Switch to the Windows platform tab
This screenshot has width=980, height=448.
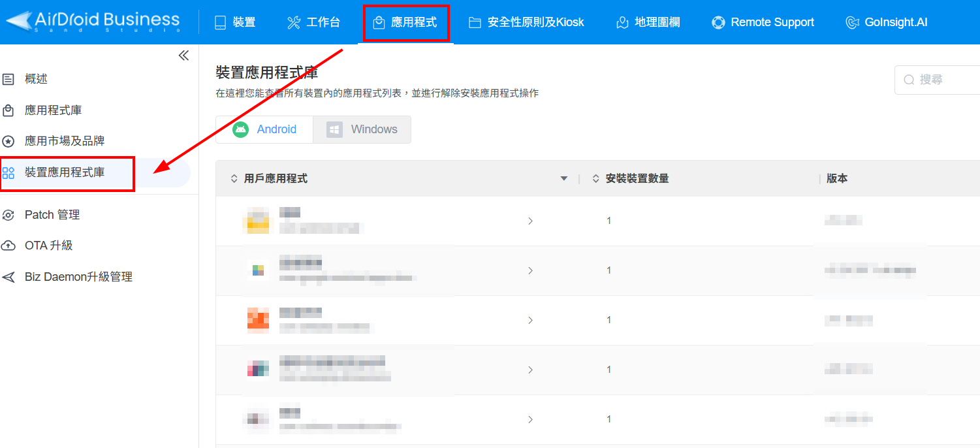point(362,129)
